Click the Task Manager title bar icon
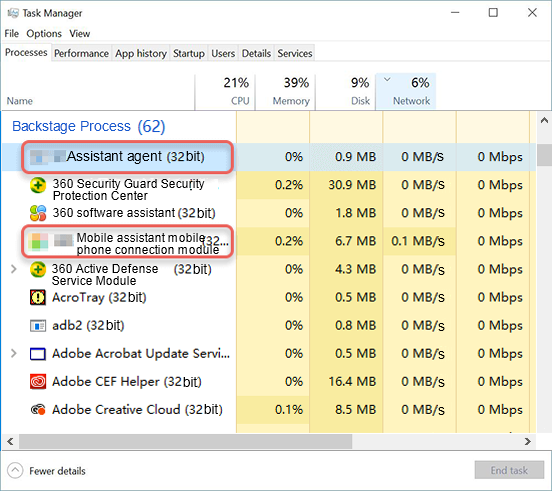The image size is (552, 491). point(13,13)
